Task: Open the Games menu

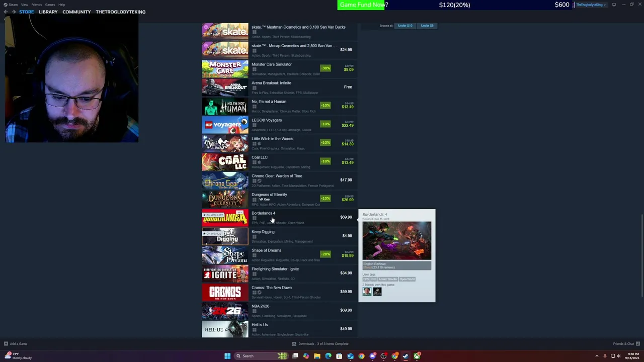Action: (x=50, y=5)
